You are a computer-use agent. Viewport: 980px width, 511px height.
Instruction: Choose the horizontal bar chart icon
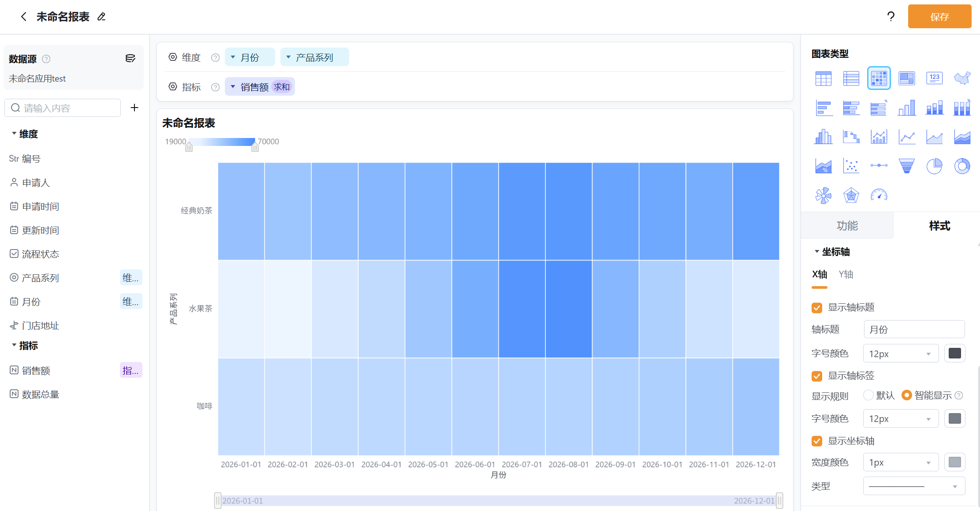(823, 108)
